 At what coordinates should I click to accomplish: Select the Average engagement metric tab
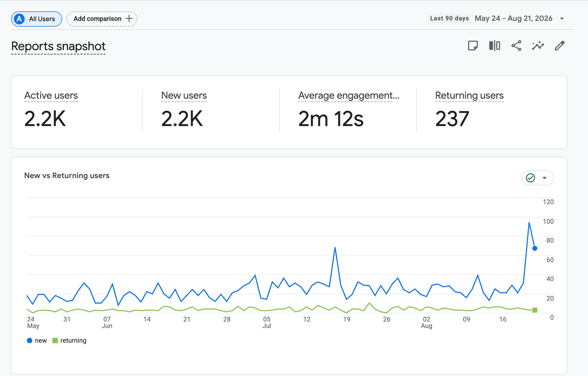(349, 95)
